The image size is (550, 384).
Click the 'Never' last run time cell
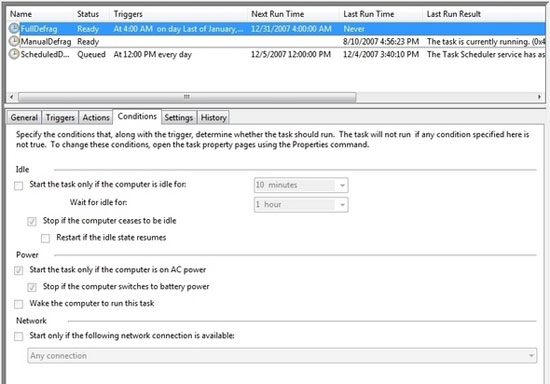tap(354, 29)
